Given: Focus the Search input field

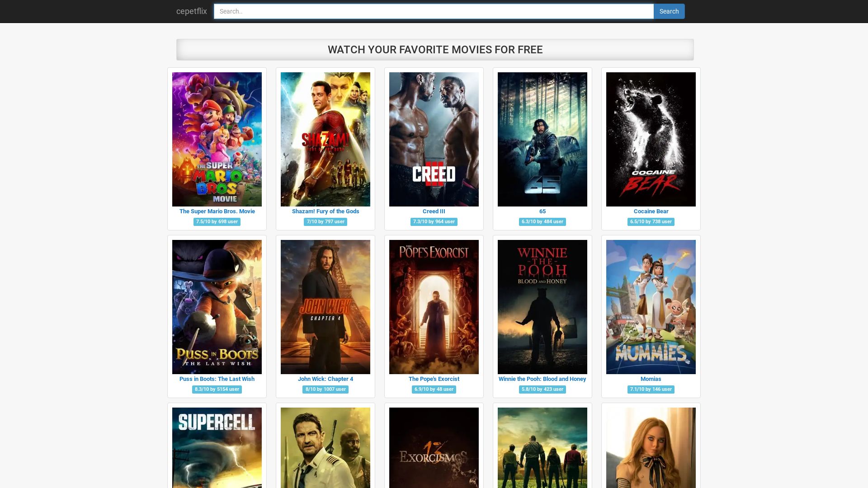Looking at the screenshot, I should [x=434, y=11].
